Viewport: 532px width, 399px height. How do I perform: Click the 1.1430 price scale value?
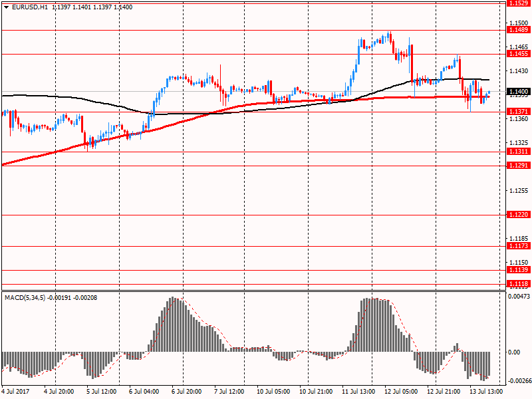pyautogui.click(x=519, y=70)
